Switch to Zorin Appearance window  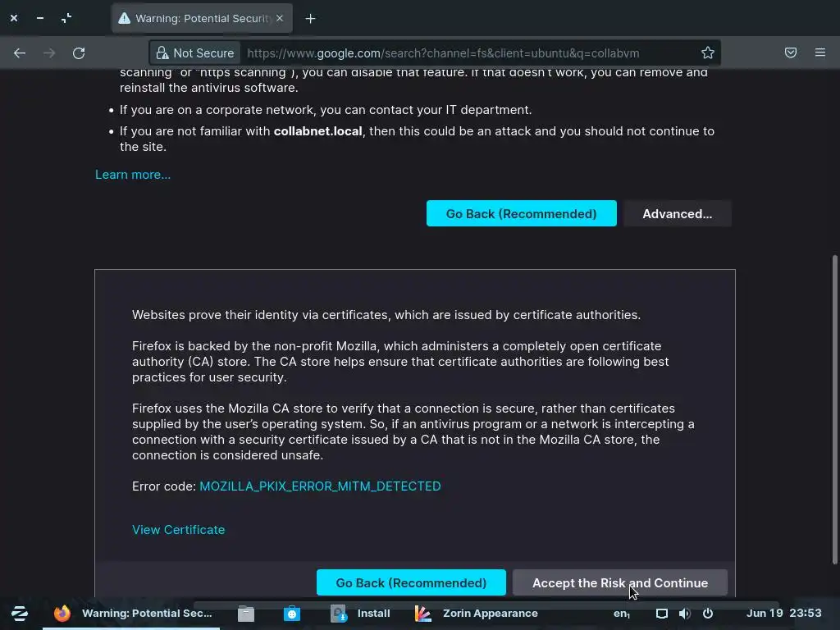click(477, 614)
